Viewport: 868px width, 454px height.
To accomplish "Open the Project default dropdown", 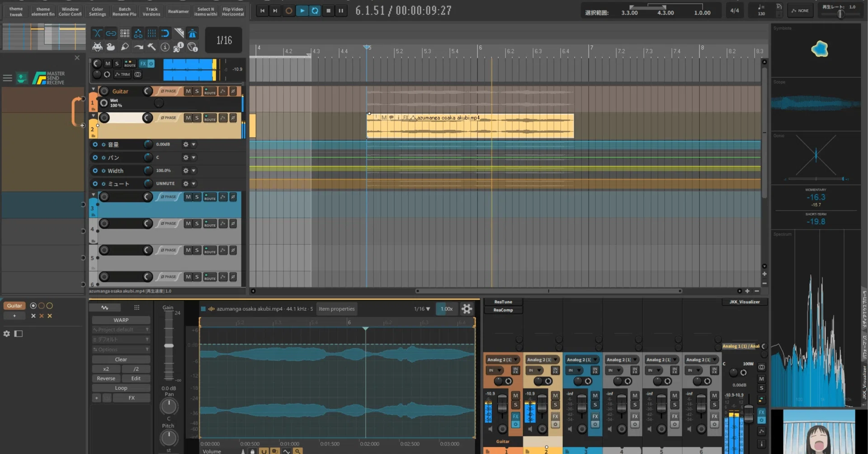I will click(x=121, y=330).
